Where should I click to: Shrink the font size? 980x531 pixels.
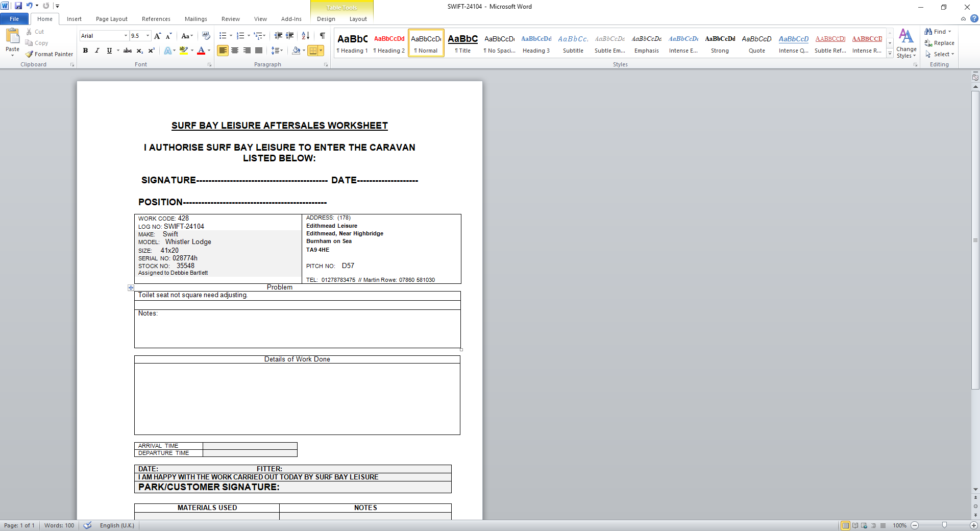[169, 36]
